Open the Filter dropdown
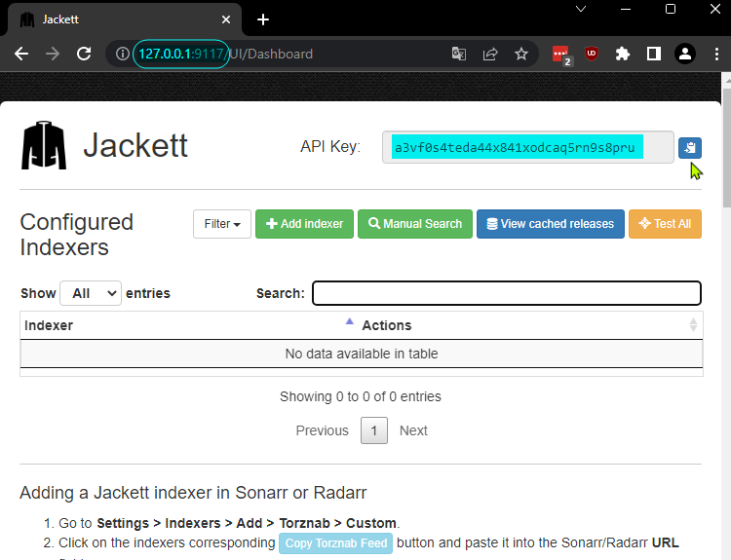Viewport: 731px width, 560px height. pyautogui.click(x=222, y=224)
